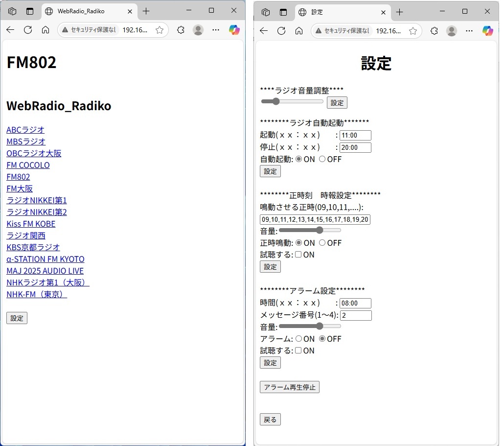The width and height of the screenshot is (504, 446).
Task: Close the 設定 tab
Action: click(383, 12)
